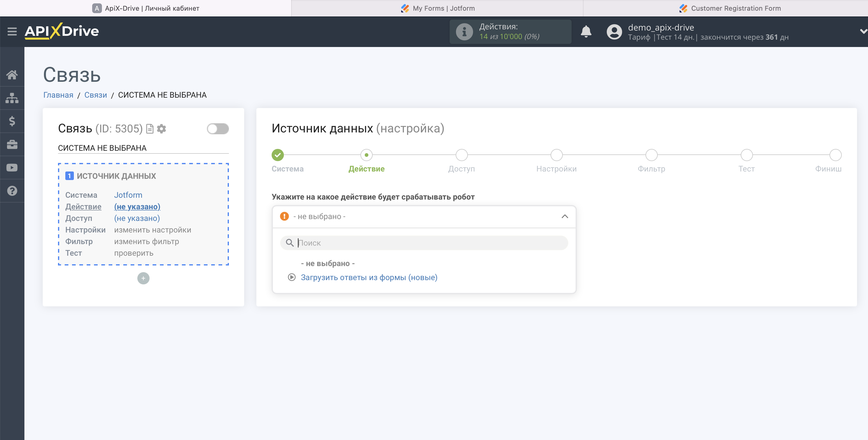Open notifications bell icon
This screenshot has width=868, height=440.
(586, 32)
